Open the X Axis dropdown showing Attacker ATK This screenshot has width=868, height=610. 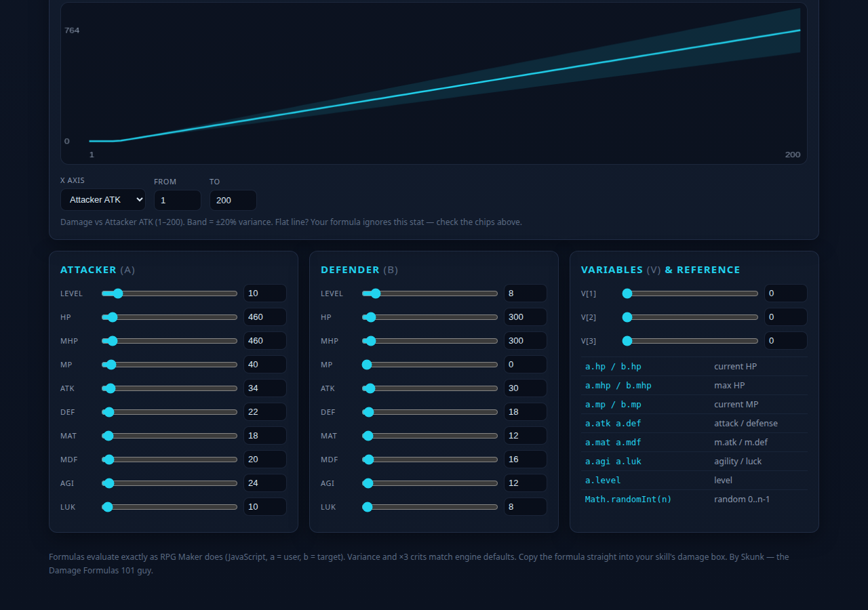(x=103, y=200)
